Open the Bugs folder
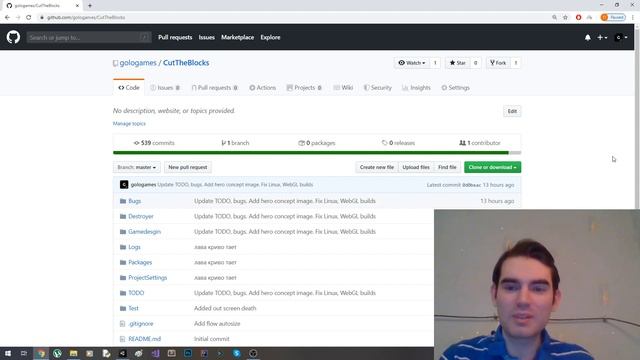The image size is (640, 360). tap(134, 201)
